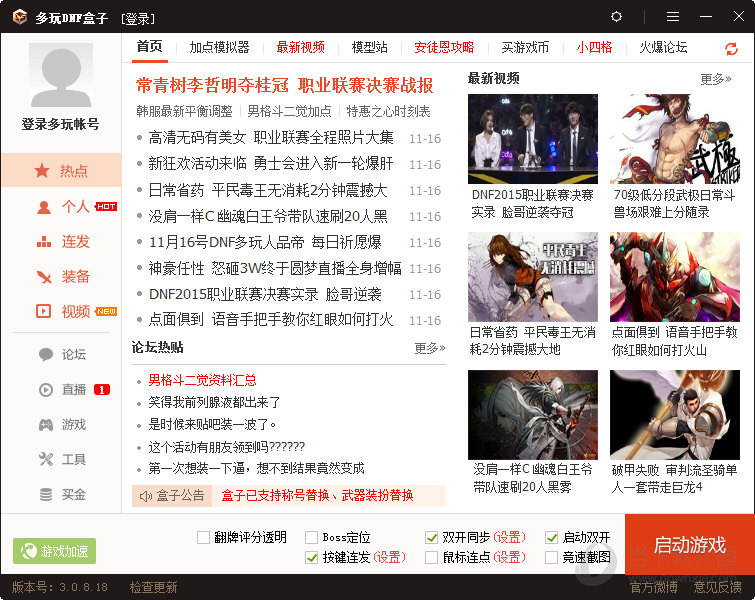The width and height of the screenshot is (755, 600).
Task: Open the 买游戏币 tab
Action: pos(525,47)
